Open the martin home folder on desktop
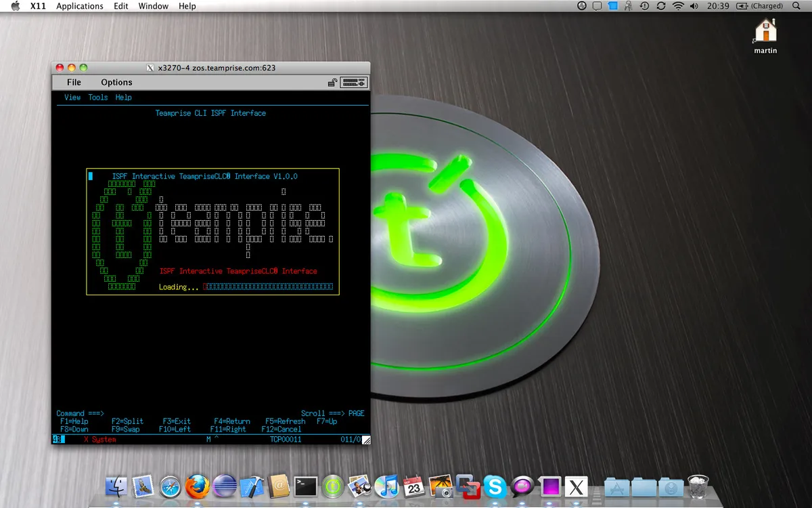 tap(765, 36)
